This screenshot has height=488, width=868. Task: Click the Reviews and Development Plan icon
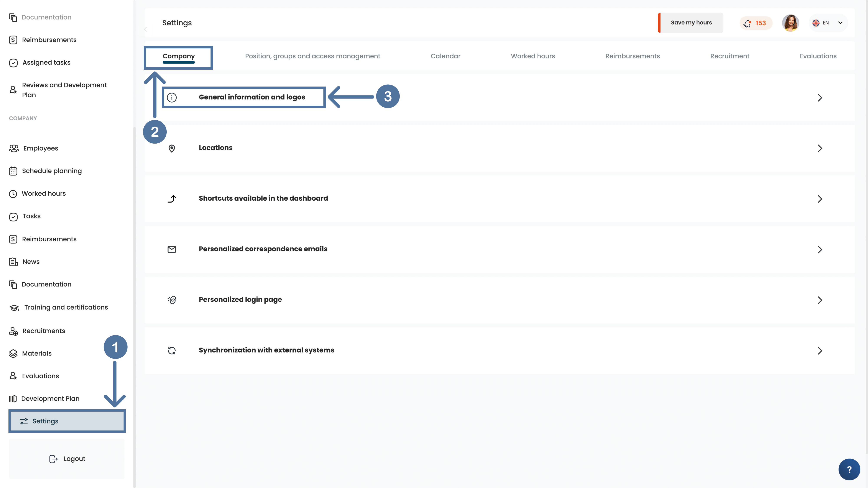pyautogui.click(x=13, y=90)
